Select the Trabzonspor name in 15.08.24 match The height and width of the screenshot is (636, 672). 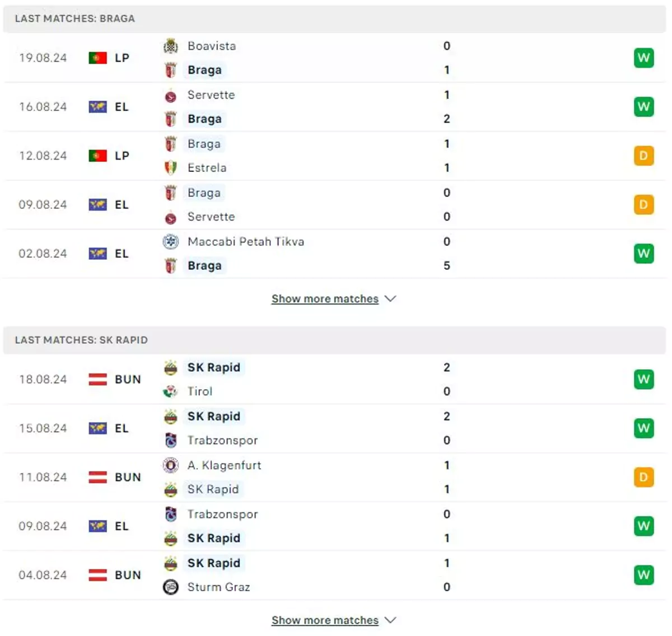coord(223,441)
